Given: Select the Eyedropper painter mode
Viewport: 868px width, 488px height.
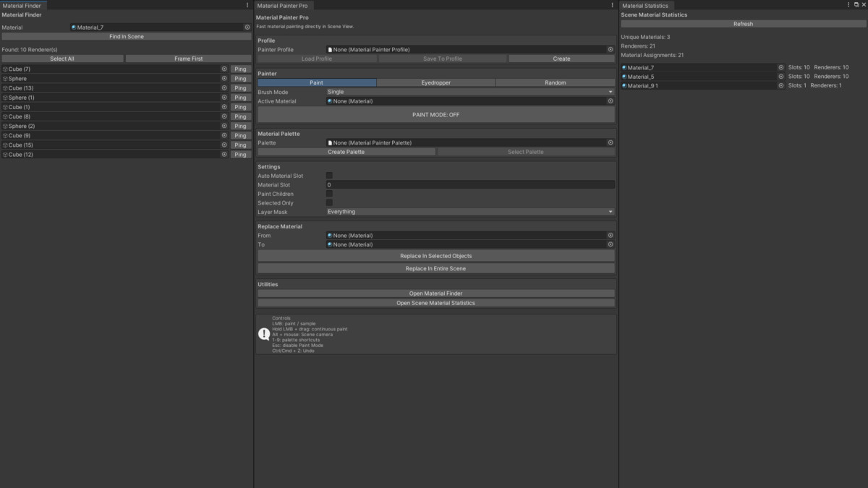Looking at the screenshot, I should (x=436, y=82).
